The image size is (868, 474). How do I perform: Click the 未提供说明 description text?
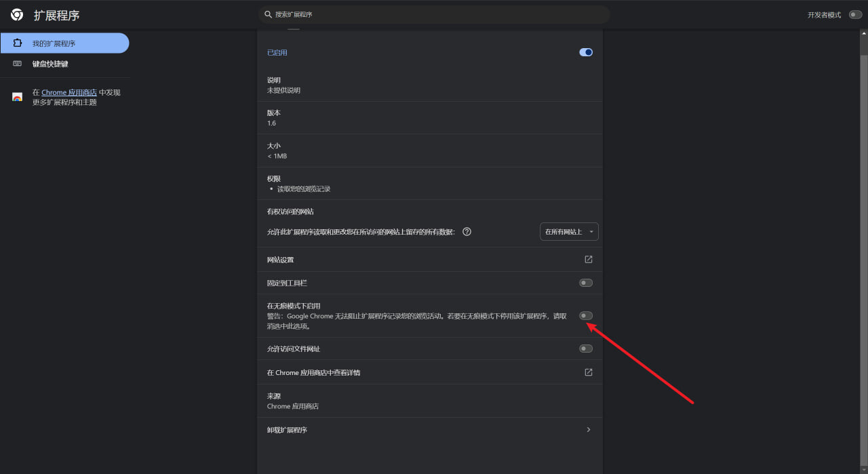pyautogui.click(x=283, y=90)
